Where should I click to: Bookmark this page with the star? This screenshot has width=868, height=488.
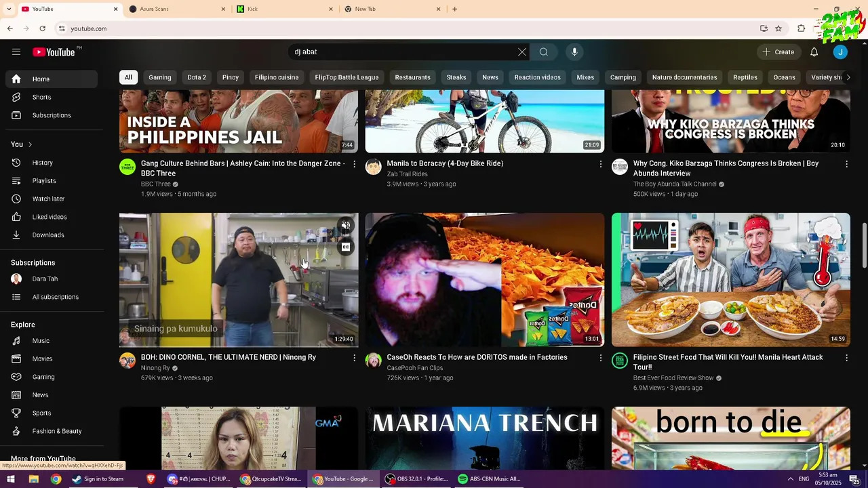(x=778, y=28)
